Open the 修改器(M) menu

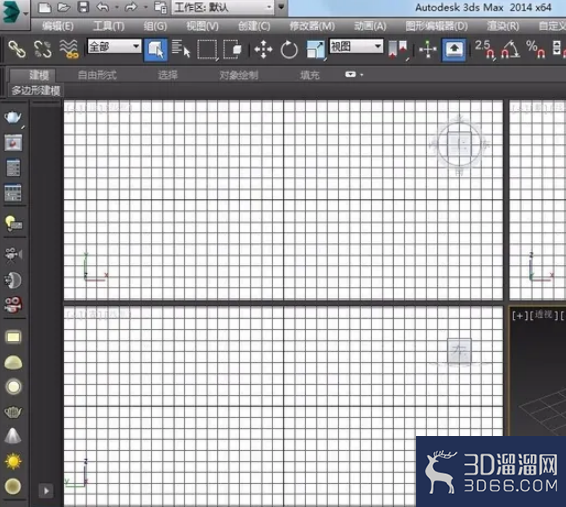tap(312, 26)
